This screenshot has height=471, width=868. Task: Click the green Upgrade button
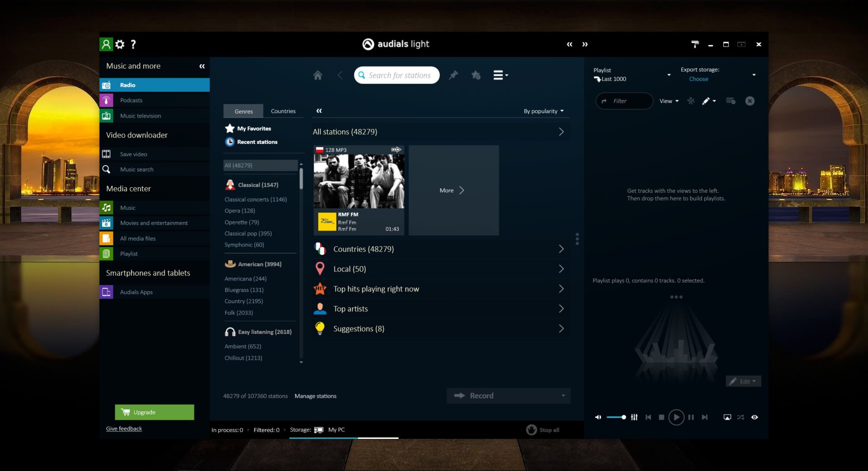[155, 412]
